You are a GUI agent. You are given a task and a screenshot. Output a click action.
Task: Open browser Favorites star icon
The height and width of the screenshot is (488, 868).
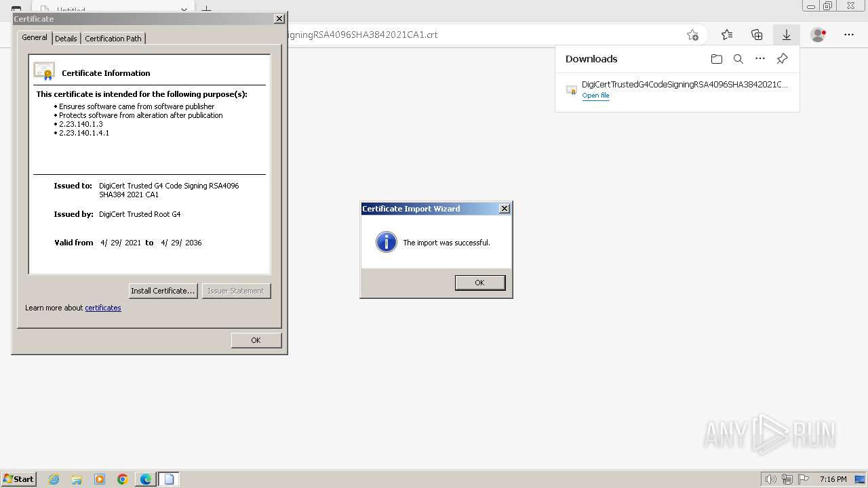tap(727, 35)
